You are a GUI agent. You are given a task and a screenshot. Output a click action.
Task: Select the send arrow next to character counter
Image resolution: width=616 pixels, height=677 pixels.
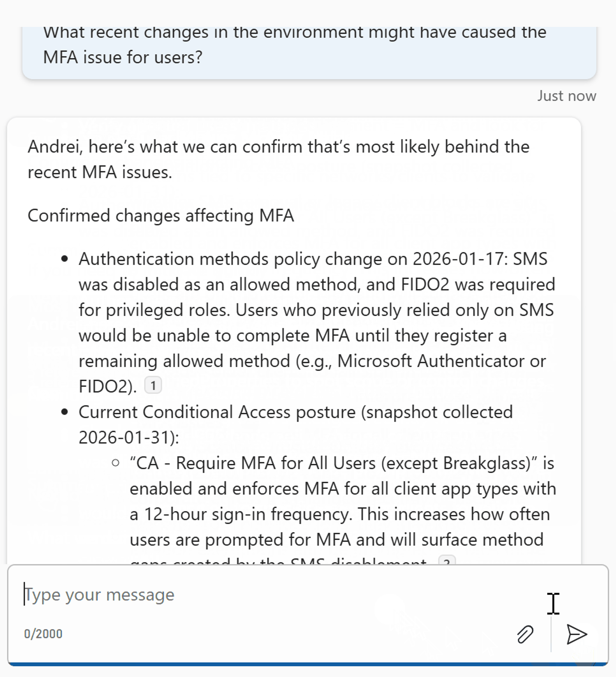(x=577, y=635)
